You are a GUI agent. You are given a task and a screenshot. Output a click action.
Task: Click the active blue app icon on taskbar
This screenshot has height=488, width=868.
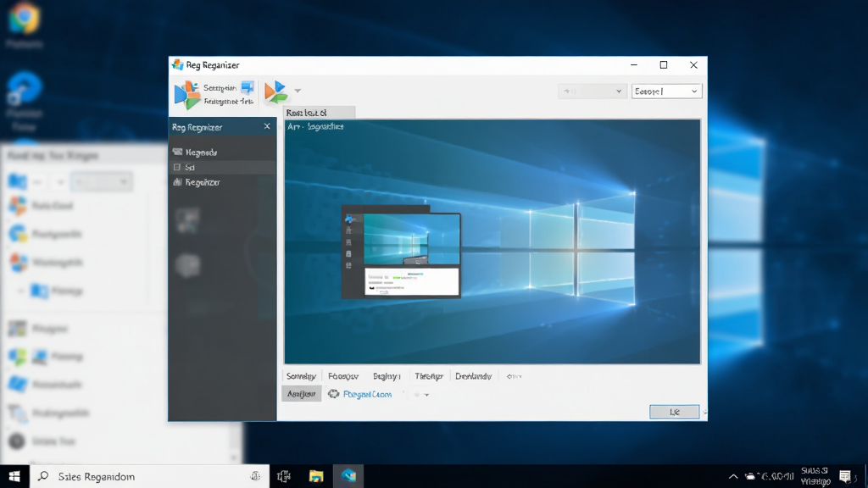point(348,476)
